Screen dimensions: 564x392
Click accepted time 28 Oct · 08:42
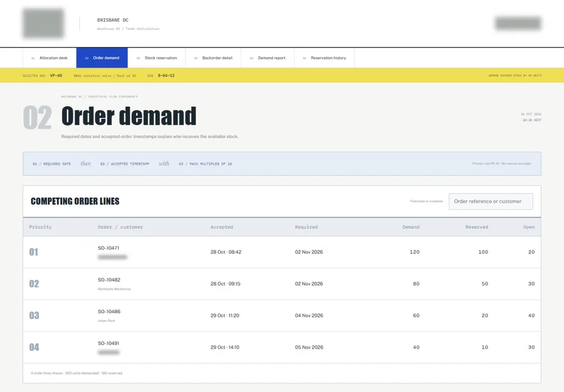pyautogui.click(x=226, y=252)
